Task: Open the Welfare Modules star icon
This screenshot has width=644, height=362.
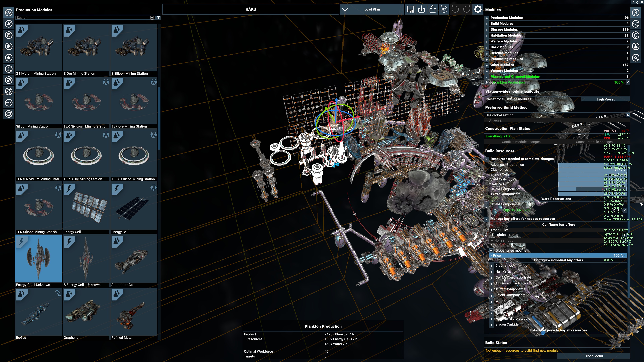Action: point(9,58)
